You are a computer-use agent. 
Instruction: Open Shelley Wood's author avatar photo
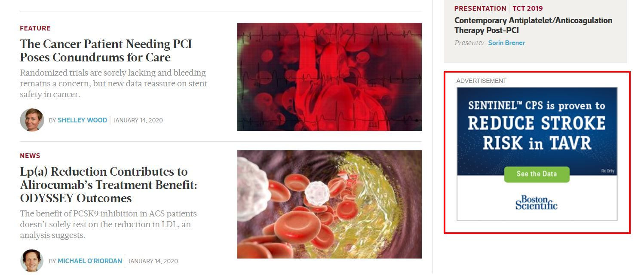coord(32,120)
